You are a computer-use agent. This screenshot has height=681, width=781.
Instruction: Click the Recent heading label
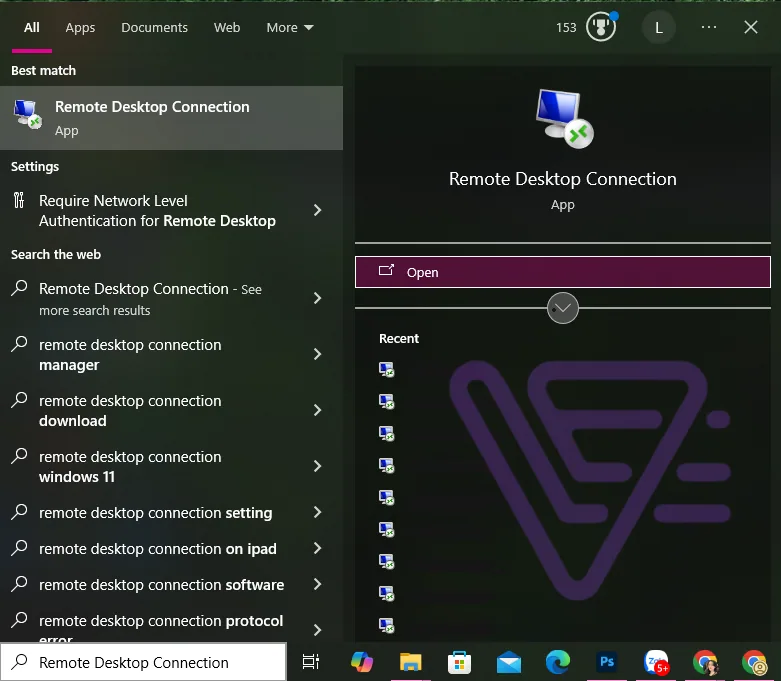pyautogui.click(x=398, y=338)
